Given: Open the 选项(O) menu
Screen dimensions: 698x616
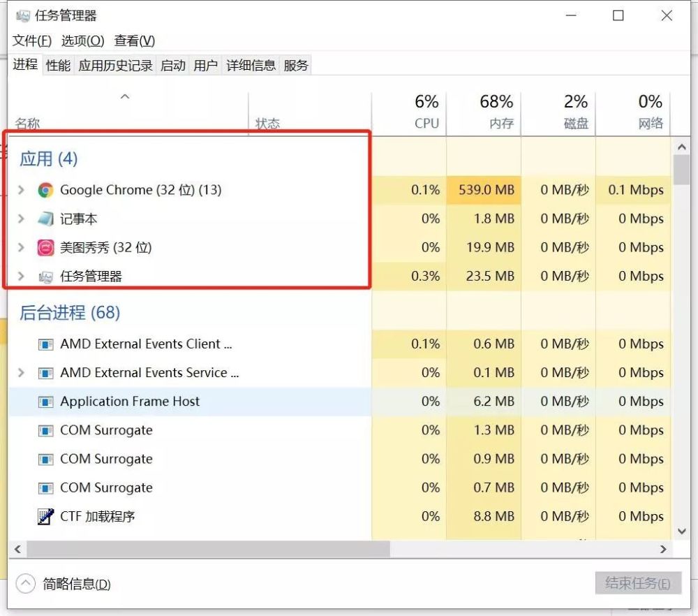Looking at the screenshot, I should 83,41.
